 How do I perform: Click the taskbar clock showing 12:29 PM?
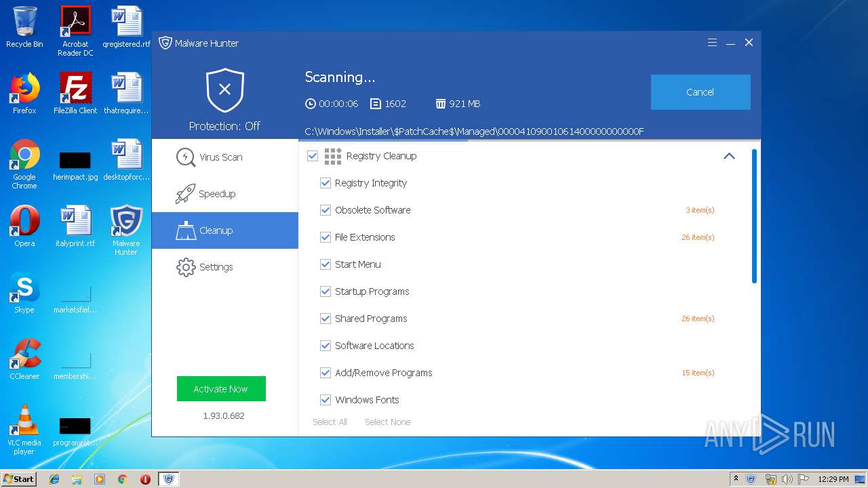(833, 479)
